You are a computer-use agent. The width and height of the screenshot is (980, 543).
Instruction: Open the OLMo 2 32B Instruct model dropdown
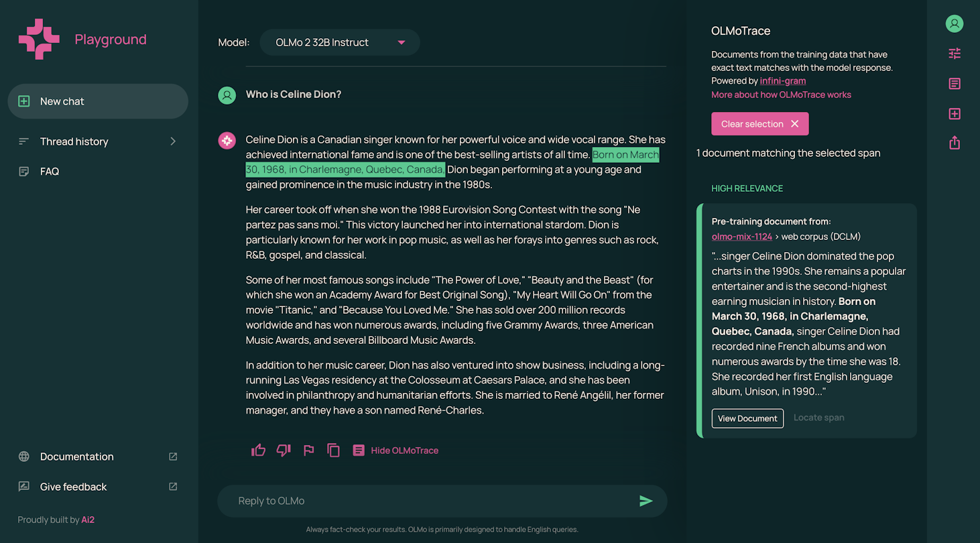click(x=340, y=42)
